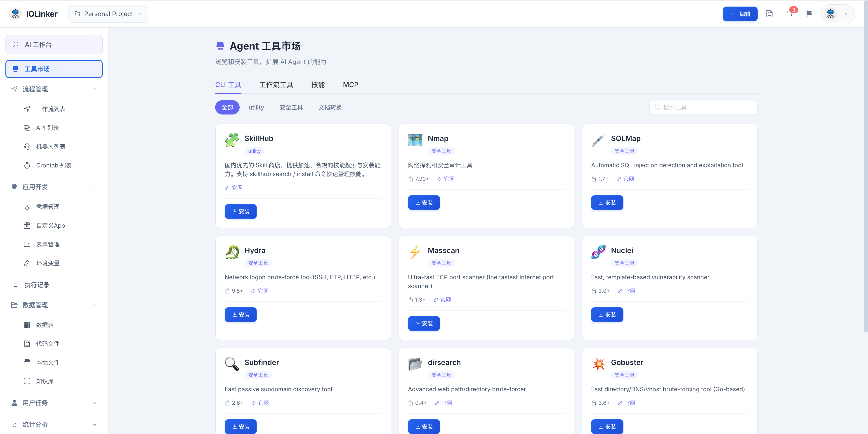
Task: Filter by 文档转换 category
Action: 330,107
